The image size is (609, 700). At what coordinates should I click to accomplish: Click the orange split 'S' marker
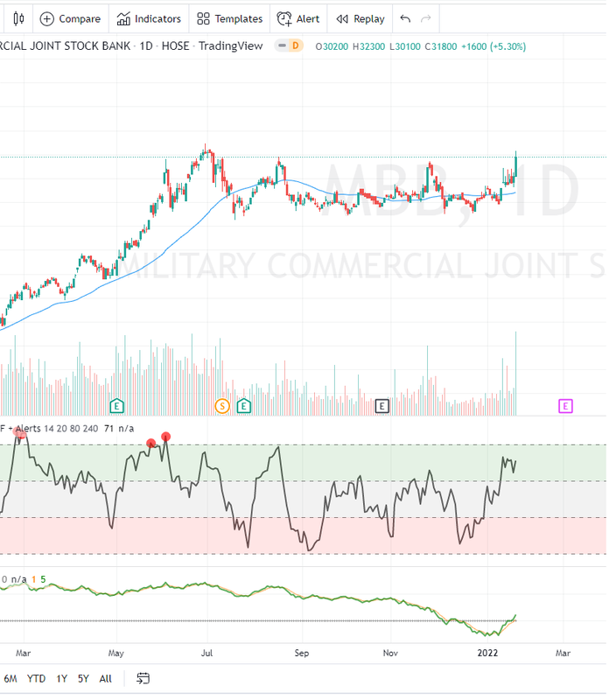click(222, 407)
